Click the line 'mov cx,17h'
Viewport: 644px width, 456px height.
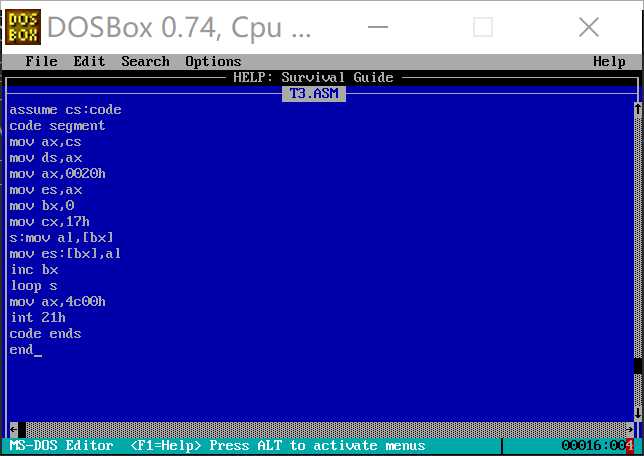pyautogui.click(x=49, y=221)
